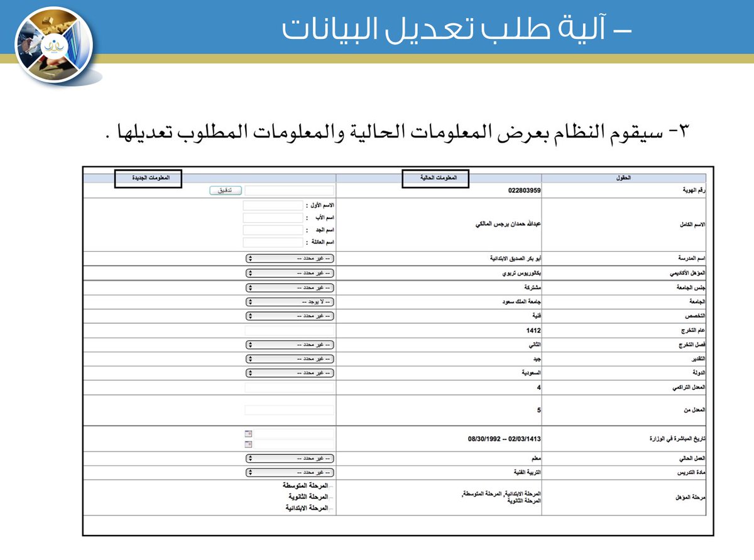The image size is (754, 560).
Task: Click the current cumulative GPA value 4
Action: tap(539, 387)
